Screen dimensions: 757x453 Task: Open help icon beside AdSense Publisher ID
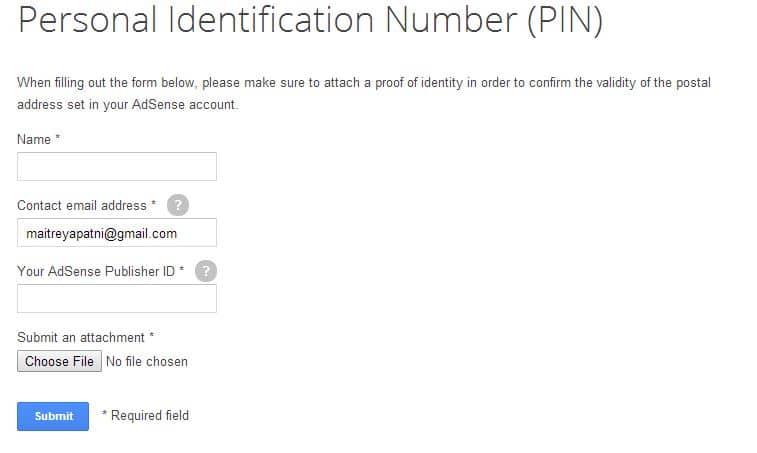(x=206, y=271)
